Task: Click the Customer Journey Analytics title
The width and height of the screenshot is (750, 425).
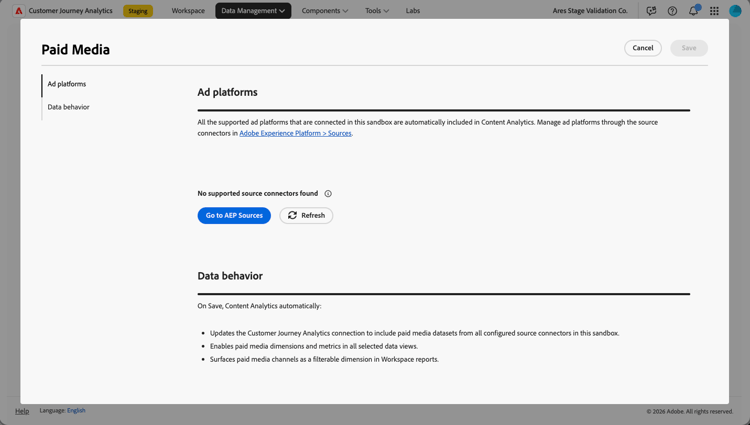Action: pos(70,11)
